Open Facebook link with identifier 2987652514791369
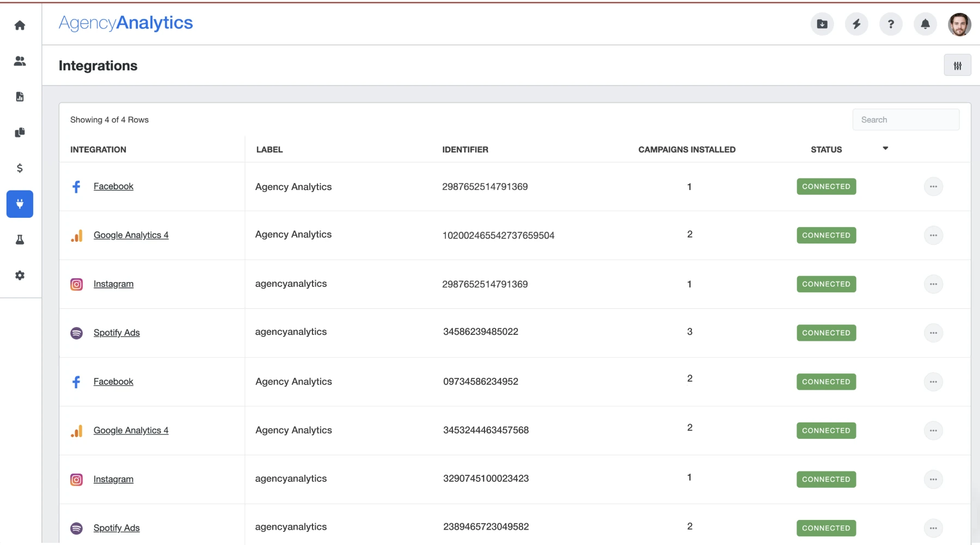980x545 pixels. [113, 186]
